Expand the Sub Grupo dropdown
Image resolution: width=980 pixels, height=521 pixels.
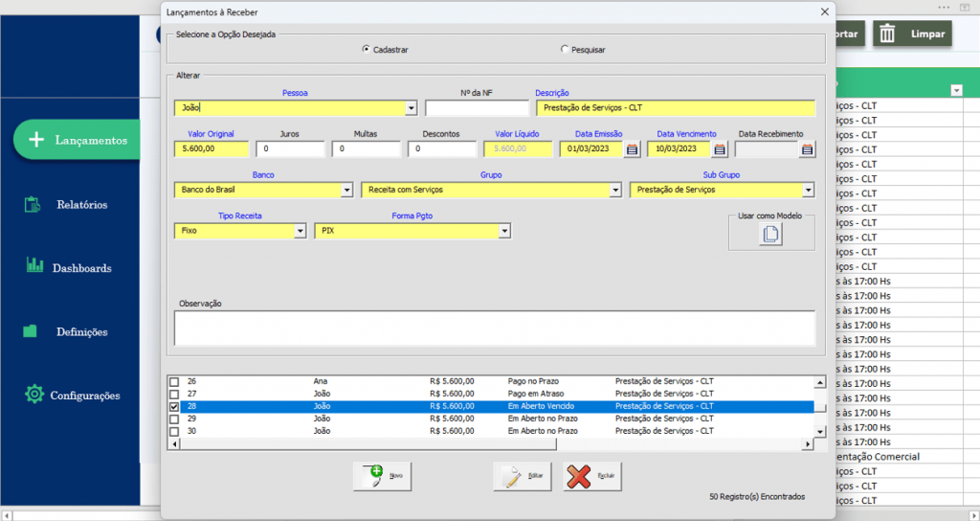808,191
